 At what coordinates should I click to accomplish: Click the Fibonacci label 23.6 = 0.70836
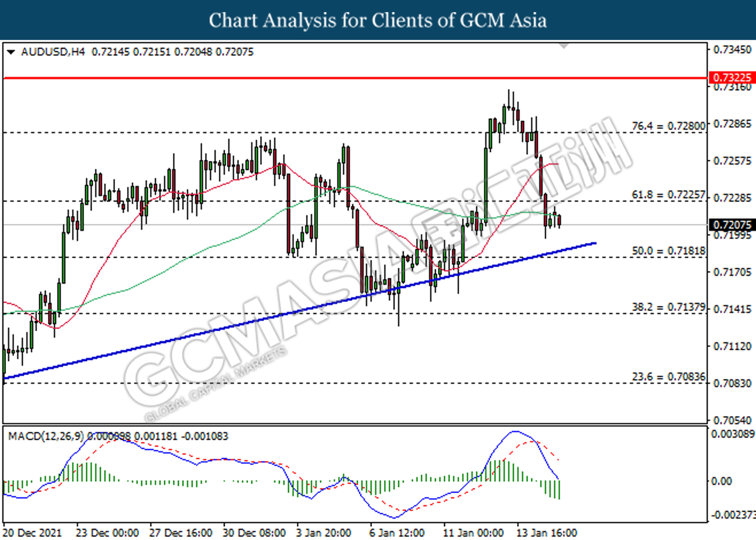tap(668, 377)
